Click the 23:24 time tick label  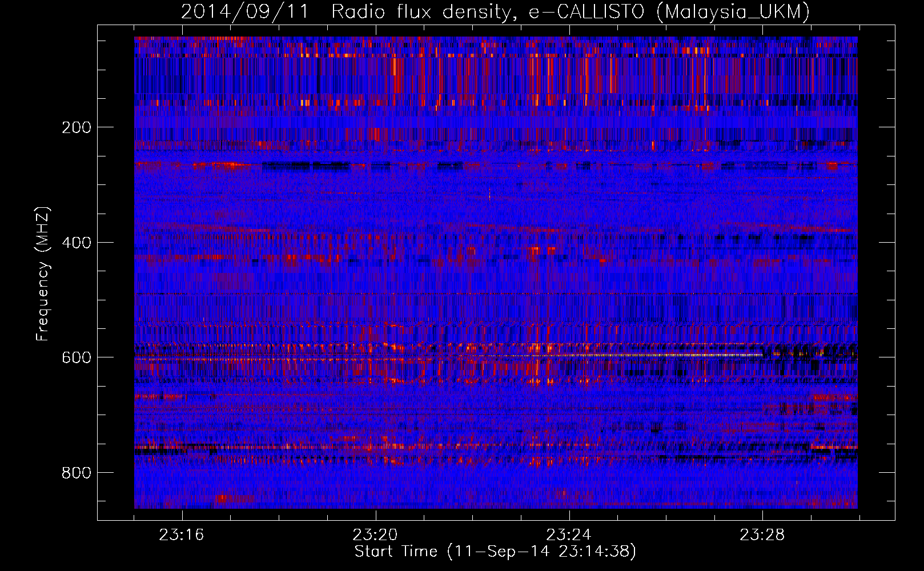pyautogui.click(x=569, y=535)
